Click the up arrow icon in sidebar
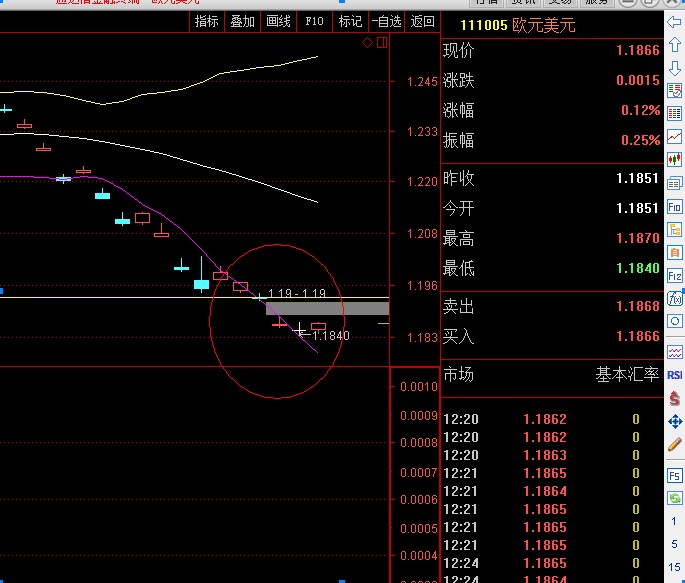 [675, 45]
